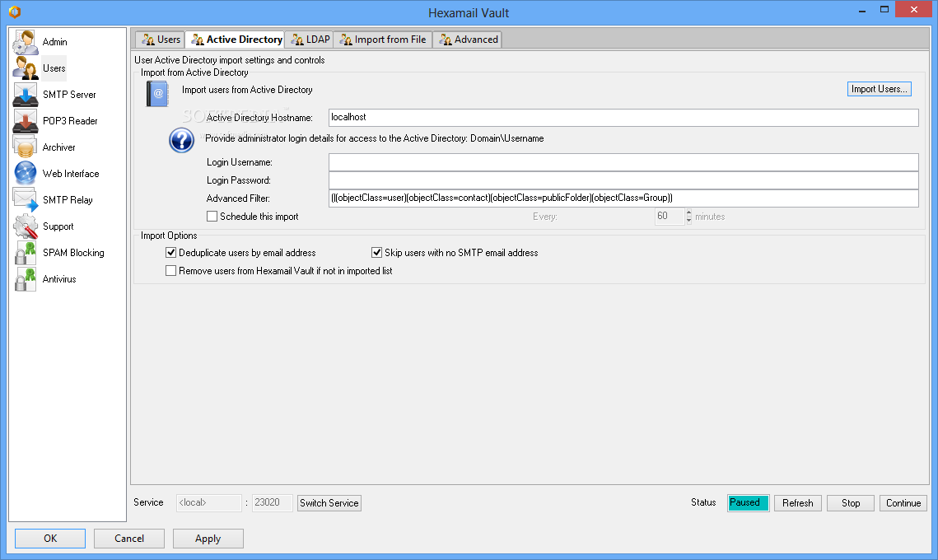Open the POP3 Reader icon
The height and width of the screenshot is (560, 938).
coord(26,121)
